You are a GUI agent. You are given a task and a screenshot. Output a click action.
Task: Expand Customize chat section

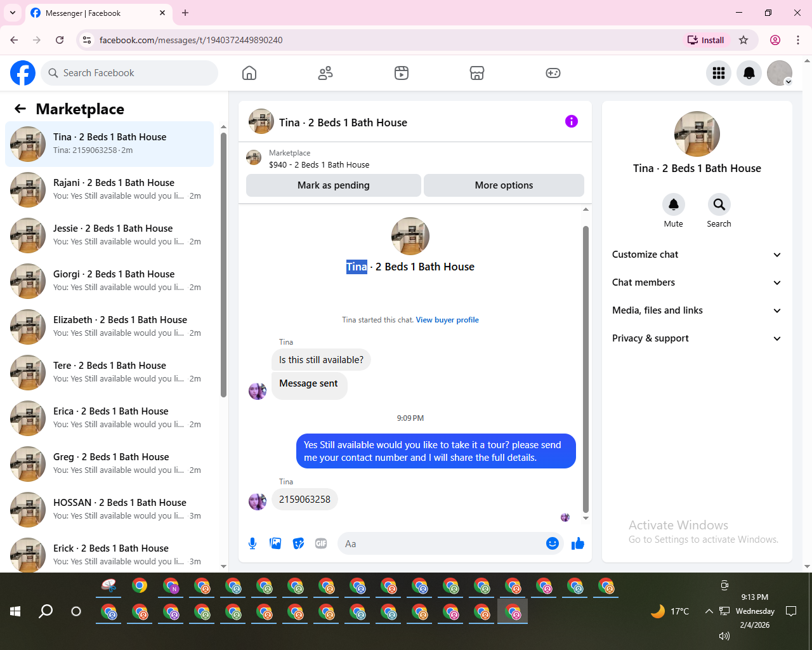[x=697, y=255]
